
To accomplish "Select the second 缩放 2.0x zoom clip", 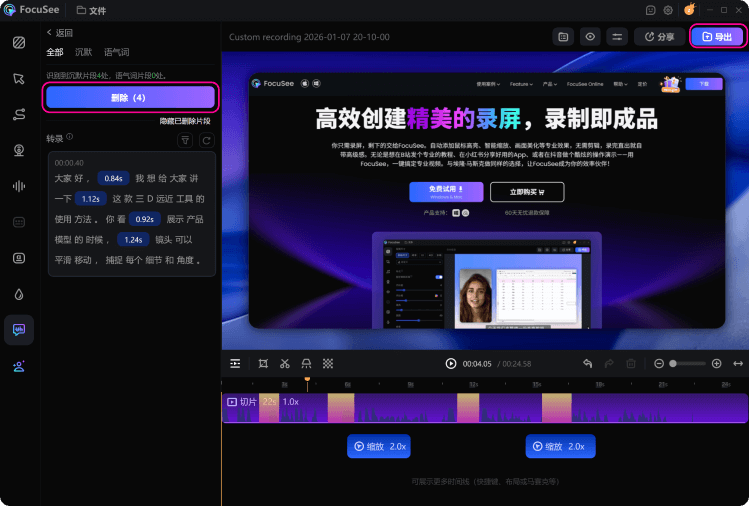I will click(x=560, y=446).
